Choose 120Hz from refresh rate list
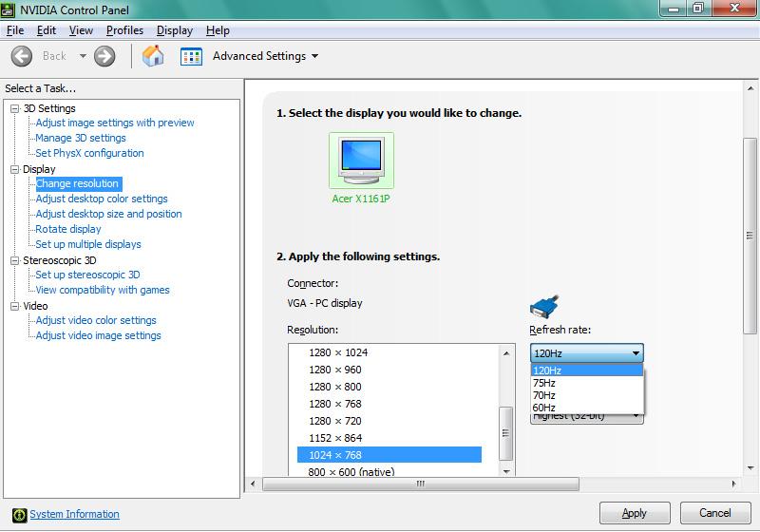This screenshot has width=760, height=532. (x=587, y=370)
